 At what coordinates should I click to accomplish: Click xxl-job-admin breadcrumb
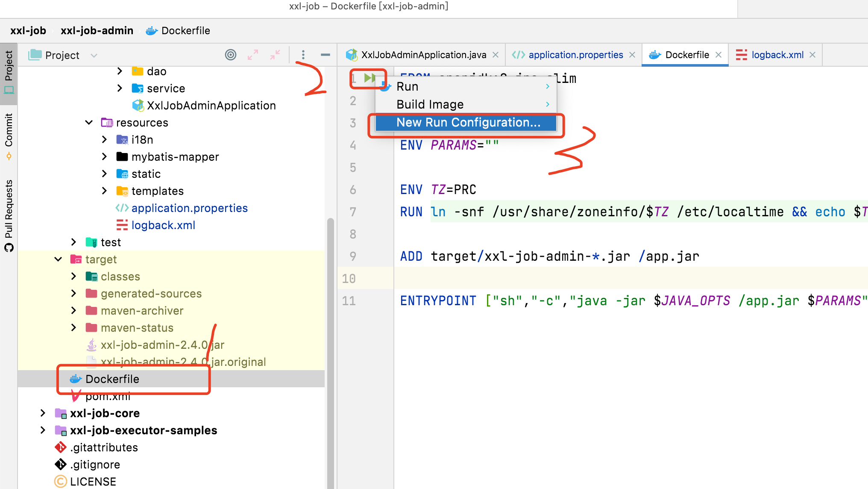tap(97, 31)
